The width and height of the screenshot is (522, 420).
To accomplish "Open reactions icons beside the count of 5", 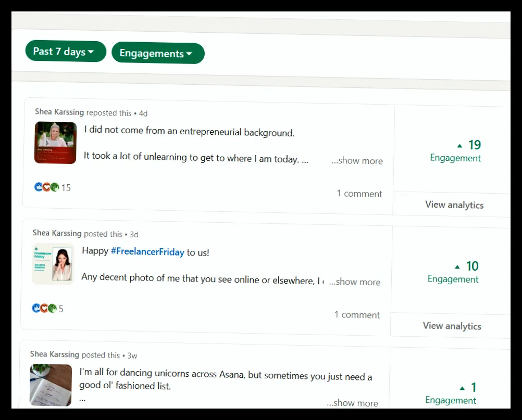I will click(x=44, y=308).
